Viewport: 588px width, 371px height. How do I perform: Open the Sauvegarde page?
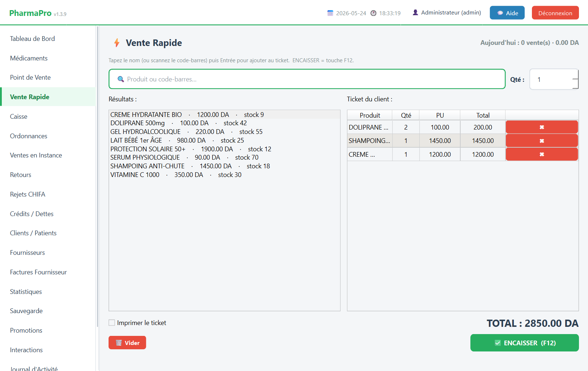click(x=48, y=311)
